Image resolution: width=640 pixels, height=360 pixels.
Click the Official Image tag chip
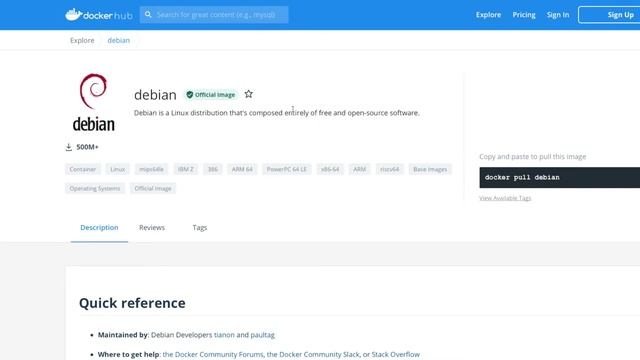coord(153,188)
